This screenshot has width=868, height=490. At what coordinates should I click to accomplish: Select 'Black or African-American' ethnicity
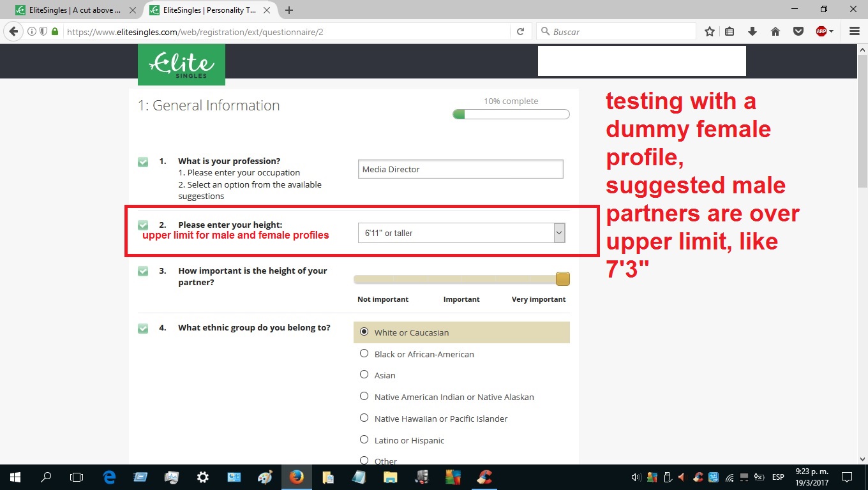[x=364, y=353]
